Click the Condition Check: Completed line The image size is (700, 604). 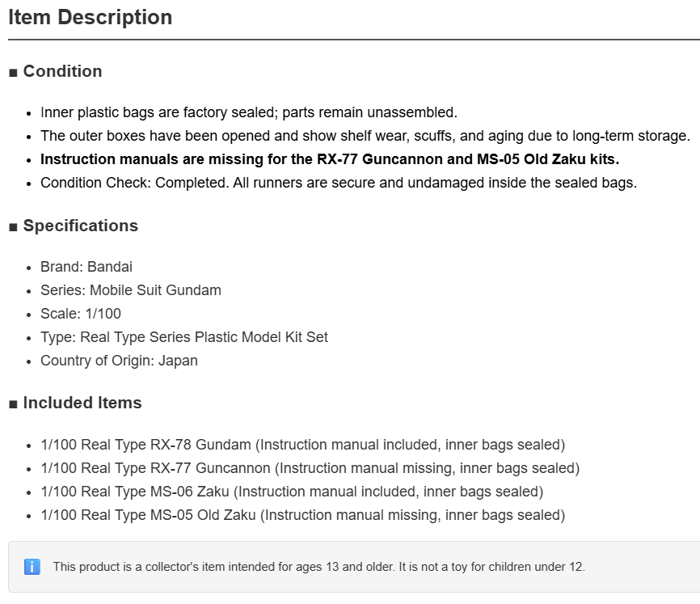pos(339,183)
